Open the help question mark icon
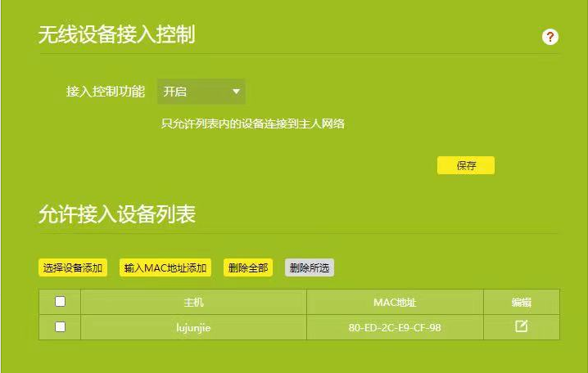The width and height of the screenshot is (588, 373). [550, 37]
